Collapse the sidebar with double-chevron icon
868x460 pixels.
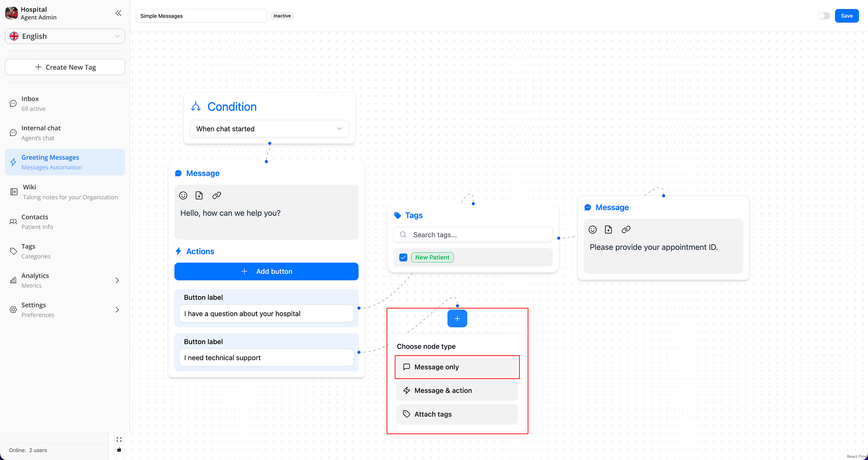(118, 13)
